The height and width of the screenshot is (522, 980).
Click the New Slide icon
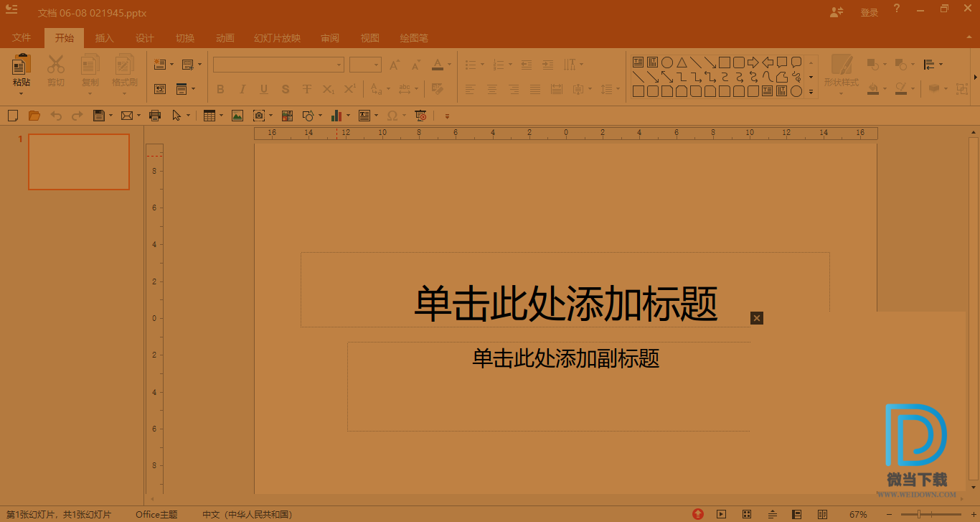(x=160, y=65)
